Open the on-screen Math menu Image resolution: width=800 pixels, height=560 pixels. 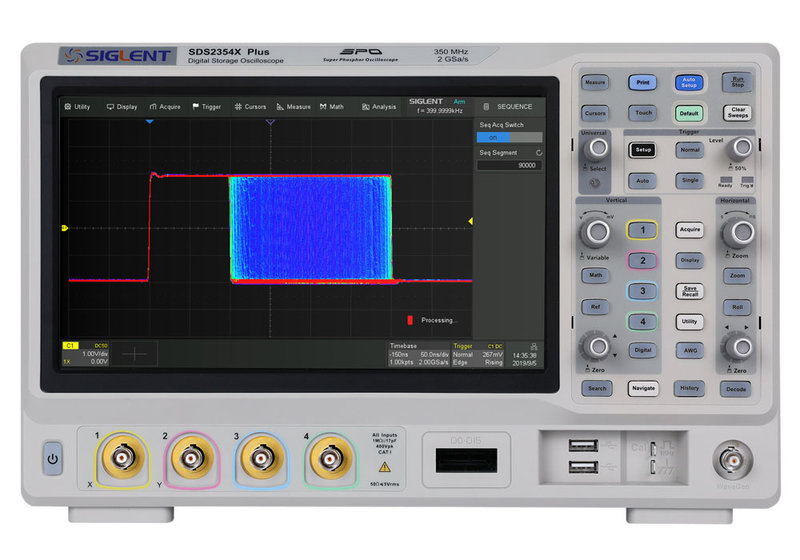332,107
